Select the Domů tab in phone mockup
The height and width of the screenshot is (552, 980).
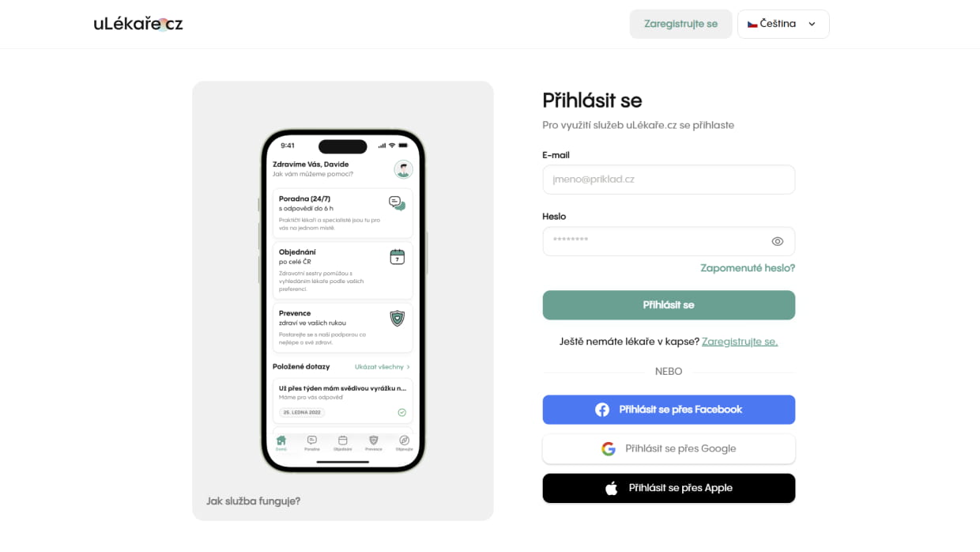[x=281, y=442]
